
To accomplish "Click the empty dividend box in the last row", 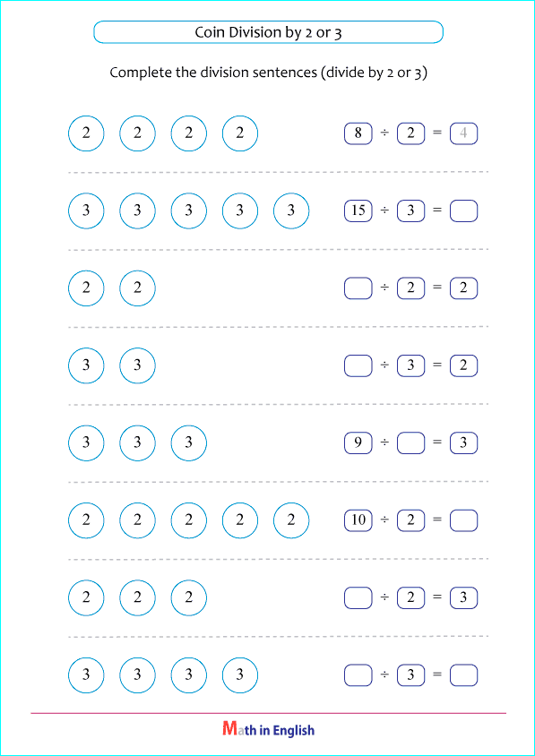I will pyautogui.click(x=358, y=675).
